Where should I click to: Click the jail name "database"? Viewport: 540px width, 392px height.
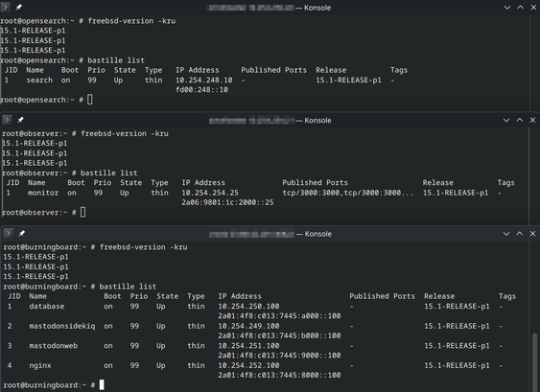click(47, 306)
